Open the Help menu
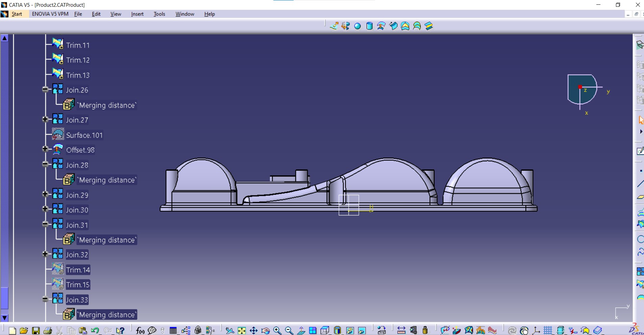The width and height of the screenshot is (644, 335). tap(209, 14)
